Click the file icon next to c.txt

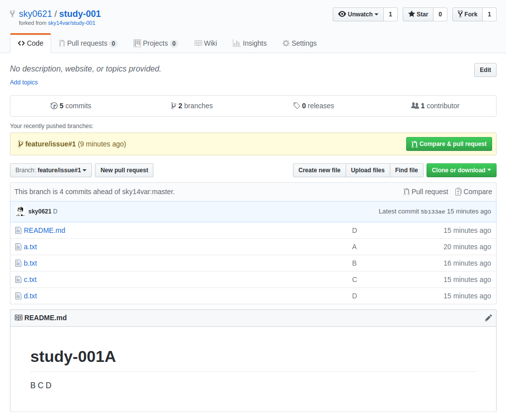18,280
